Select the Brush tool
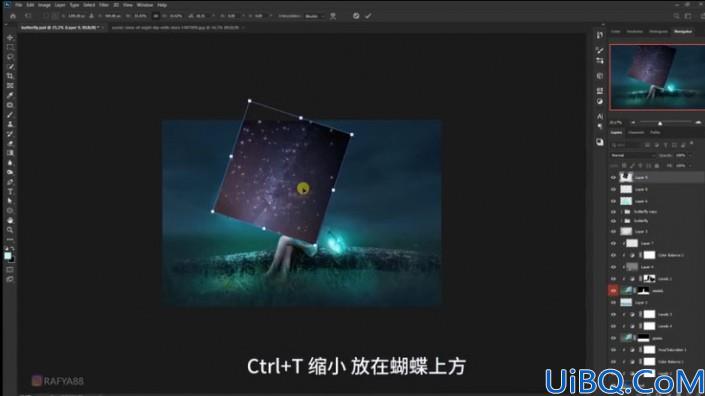The image size is (705, 396). (x=10, y=115)
